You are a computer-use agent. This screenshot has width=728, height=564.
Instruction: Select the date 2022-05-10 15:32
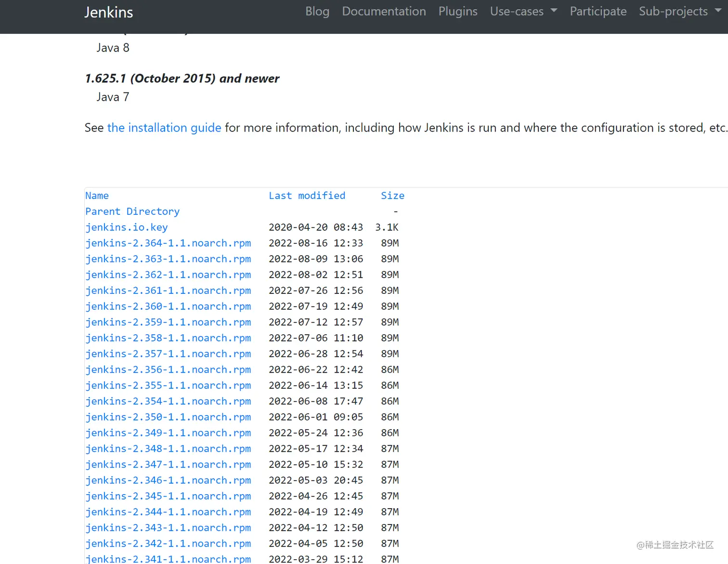316,465
